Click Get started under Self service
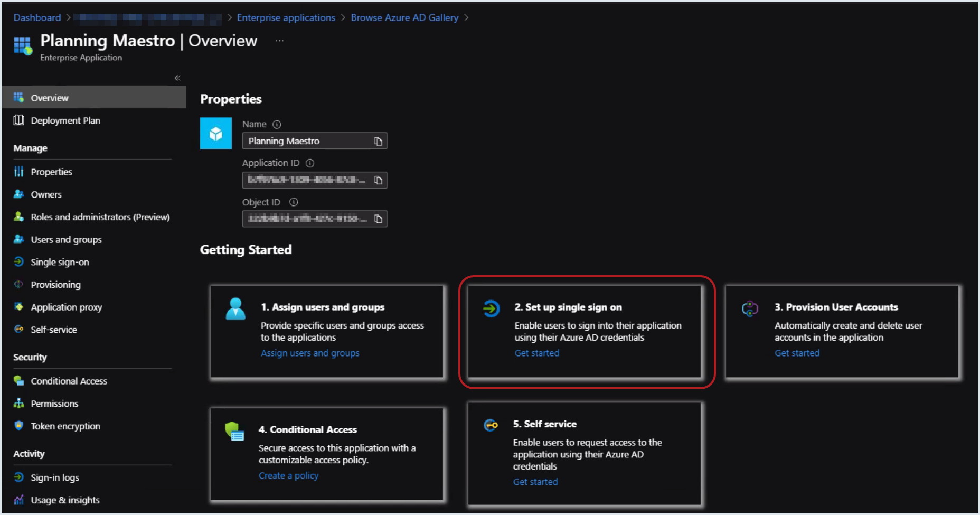Viewport: 980px width, 515px height. pos(535,482)
